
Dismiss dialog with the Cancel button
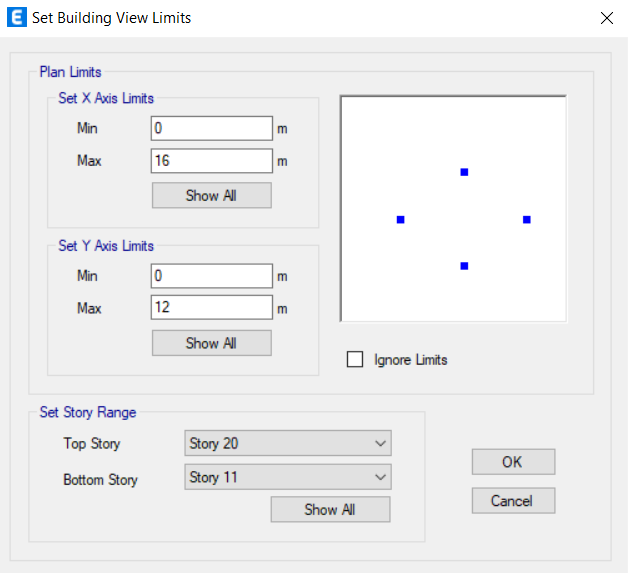pos(513,501)
